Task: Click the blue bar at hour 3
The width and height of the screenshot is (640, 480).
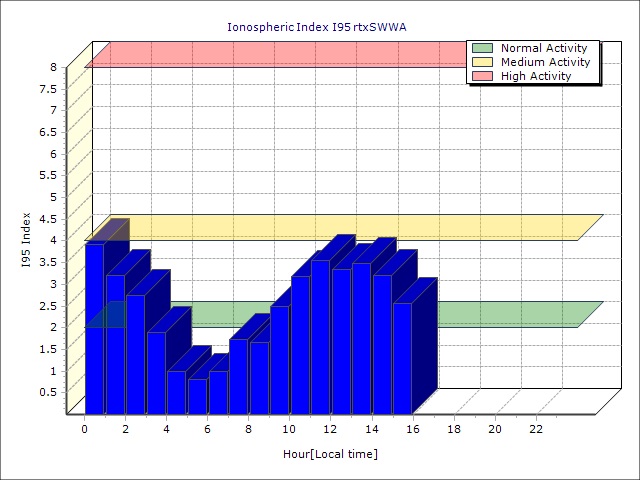Action: 156,372
